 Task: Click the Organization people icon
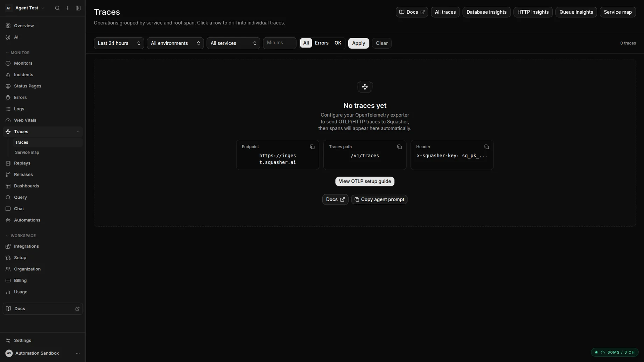pos(8,269)
